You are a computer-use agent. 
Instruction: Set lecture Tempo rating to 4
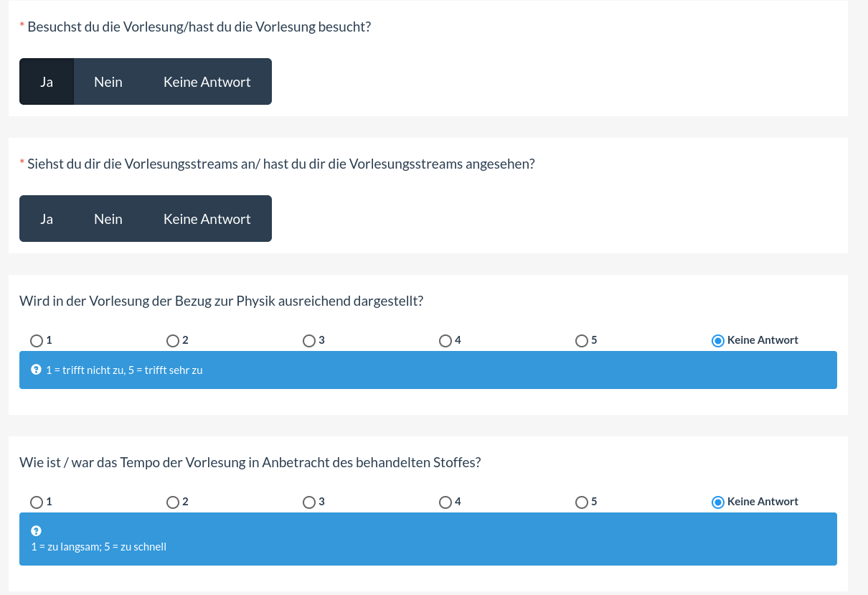(x=445, y=502)
